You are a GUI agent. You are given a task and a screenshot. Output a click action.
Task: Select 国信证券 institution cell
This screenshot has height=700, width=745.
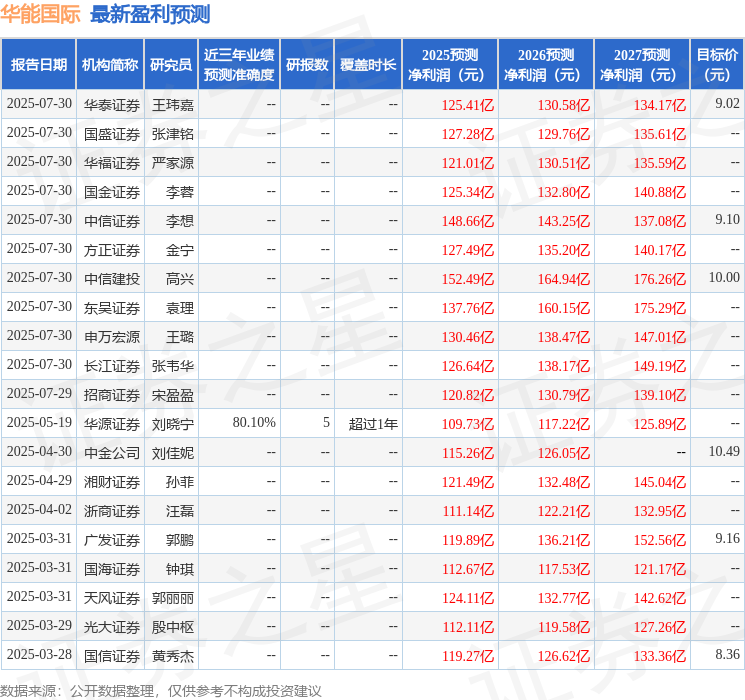click(x=112, y=655)
